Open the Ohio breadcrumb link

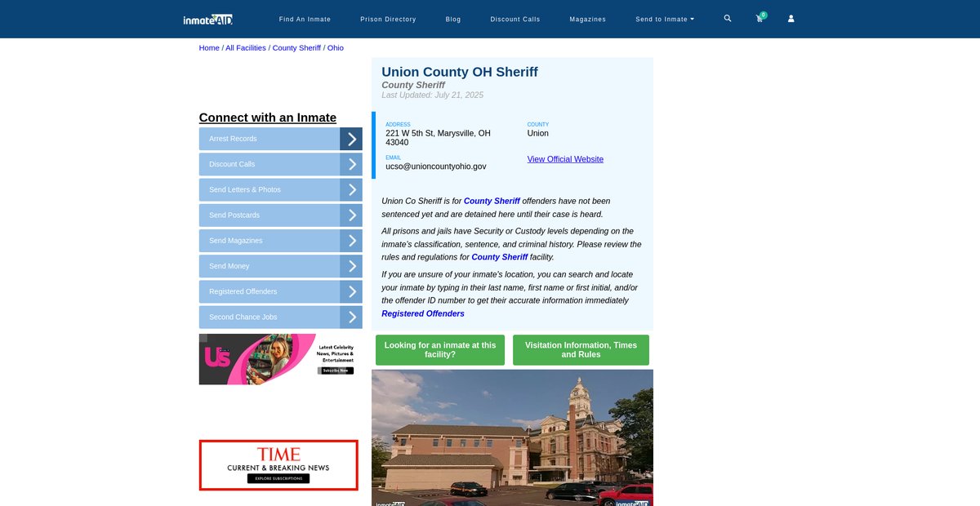click(336, 48)
